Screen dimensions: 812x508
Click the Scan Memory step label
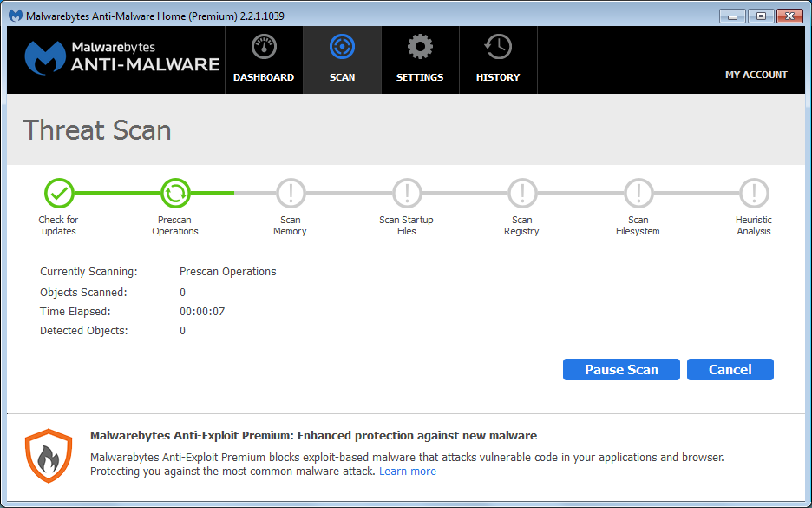click(x=290, y=226)
